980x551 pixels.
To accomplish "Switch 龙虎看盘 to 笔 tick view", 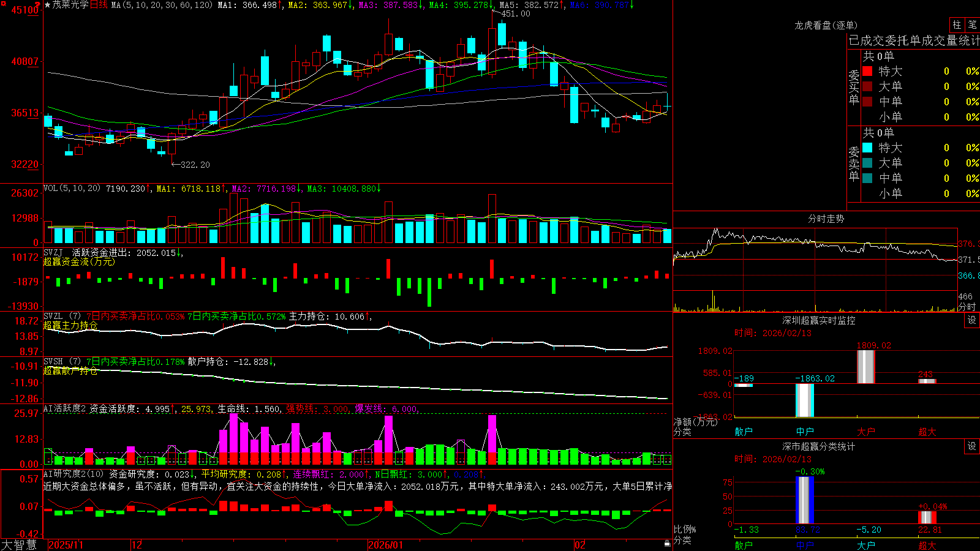I will pyautogui.click(x=973, y=25).
